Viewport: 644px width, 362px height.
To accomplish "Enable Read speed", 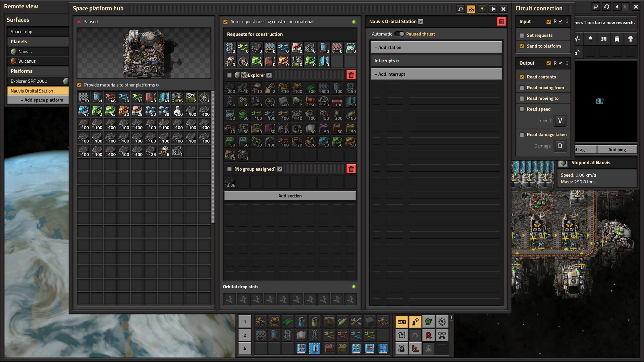I will (x=522, y=109).
